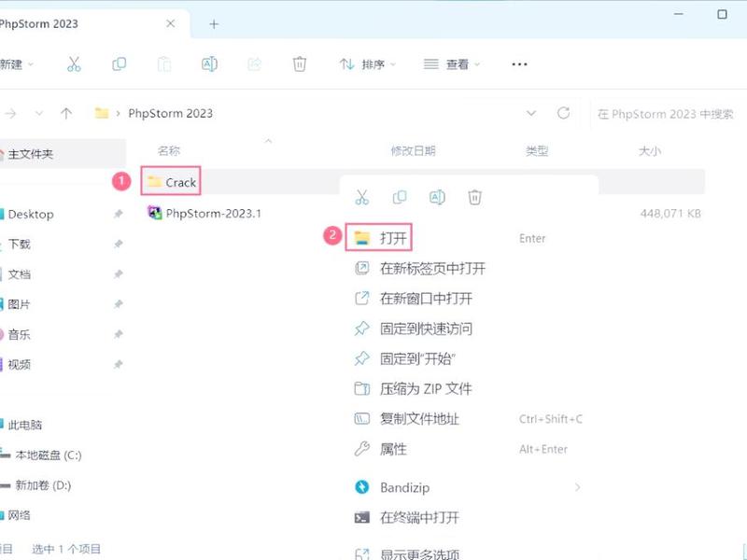Unpin 图片 using its pin icon
This screenshot has width=747, height=560.
(118, 304)
